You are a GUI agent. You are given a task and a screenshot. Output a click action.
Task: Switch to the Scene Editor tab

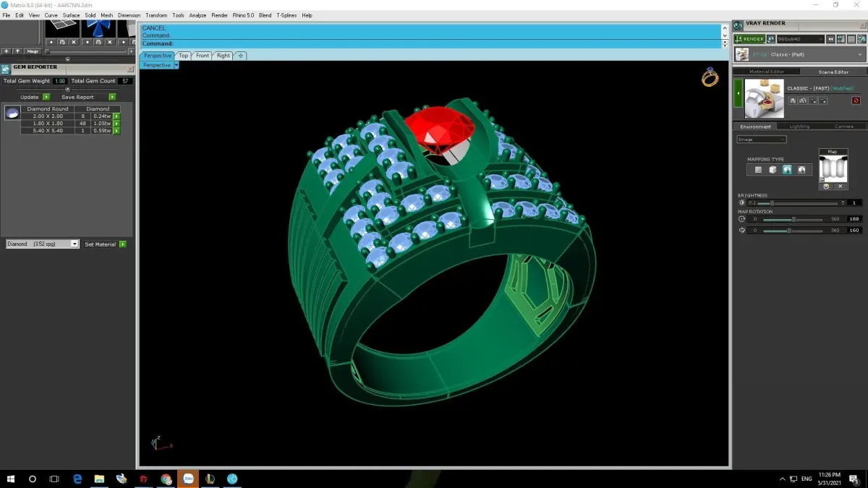(833, 72)
